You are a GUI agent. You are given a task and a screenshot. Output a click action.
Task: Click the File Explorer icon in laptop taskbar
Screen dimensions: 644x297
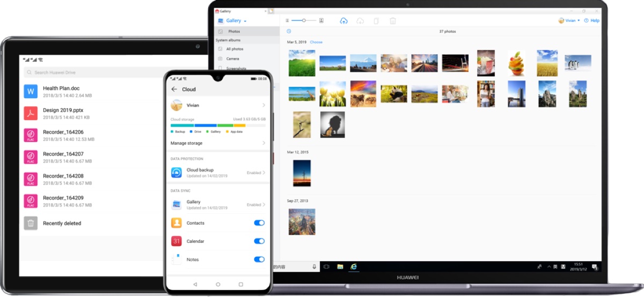(340, 266)
